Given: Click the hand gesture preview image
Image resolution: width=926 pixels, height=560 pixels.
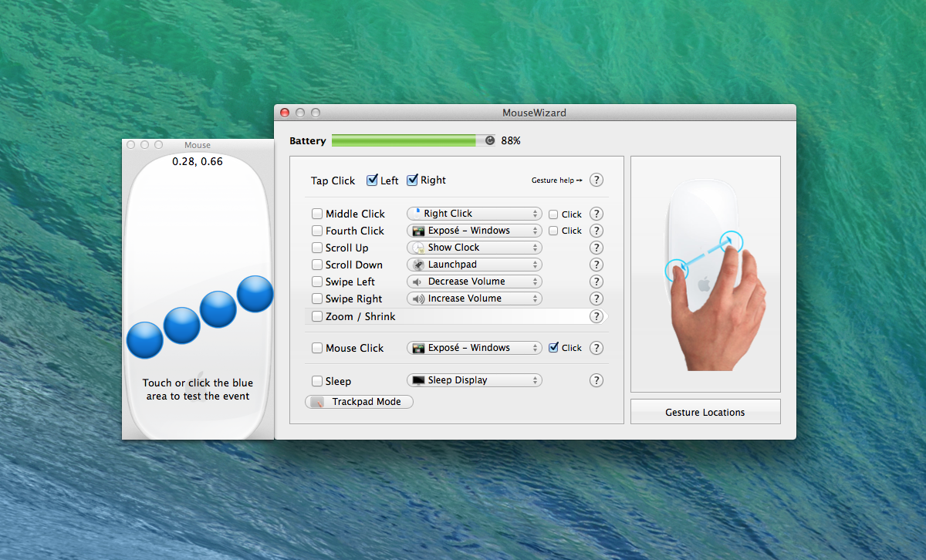Looking at the screenshot, I should click(705, 275).
